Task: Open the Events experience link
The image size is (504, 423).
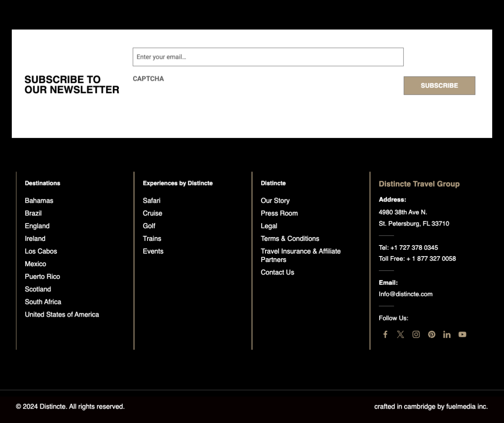Action: (153, 251)
